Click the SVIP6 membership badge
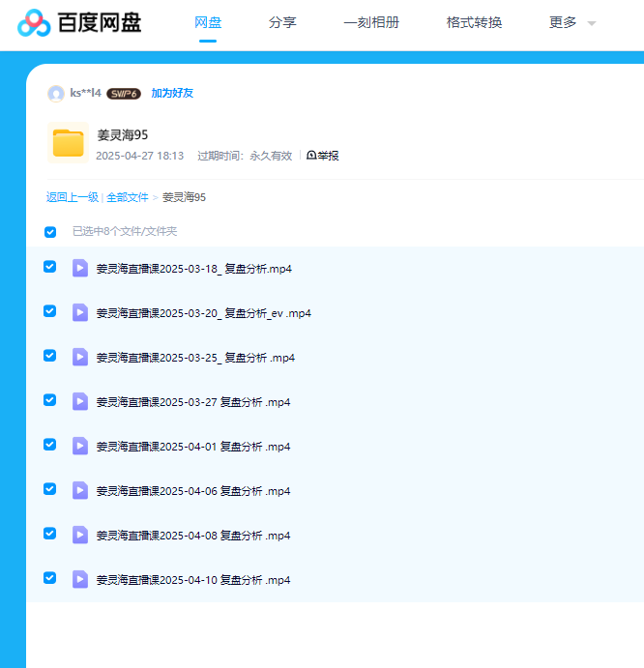The width and height of the screenshot is (644, 668). pyautogui.click(x=124, y=94)
